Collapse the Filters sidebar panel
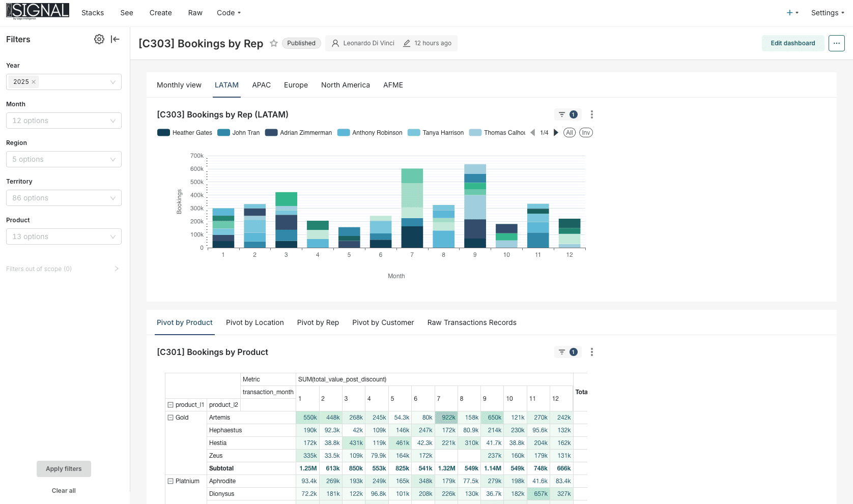853x504 pixels. 115,39
